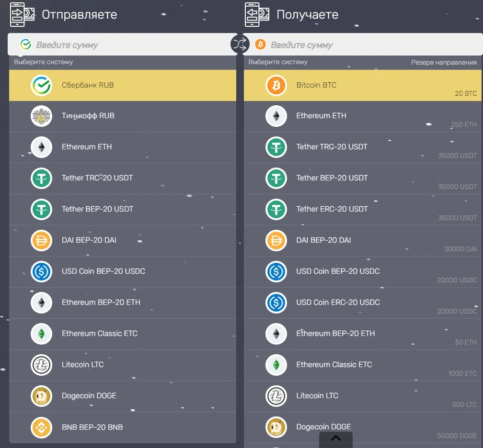
Task: Select Ethereum BEP-20 ETH to send
Action: 123,303
